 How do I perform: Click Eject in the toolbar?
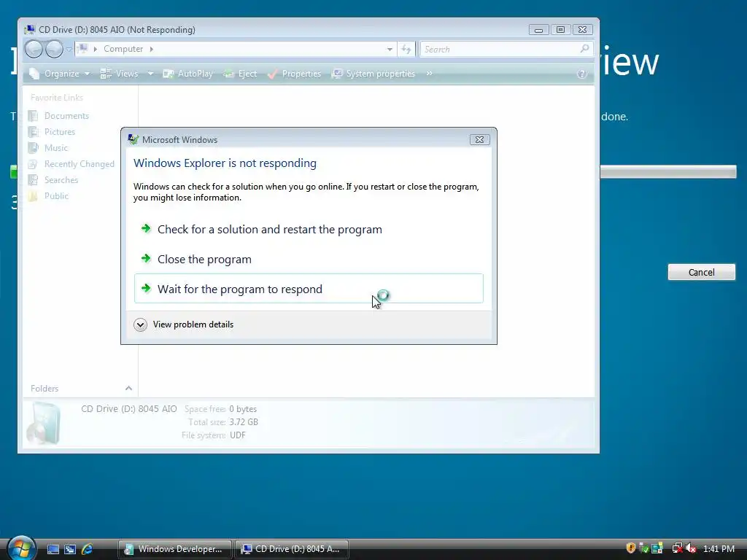[240, 74]
